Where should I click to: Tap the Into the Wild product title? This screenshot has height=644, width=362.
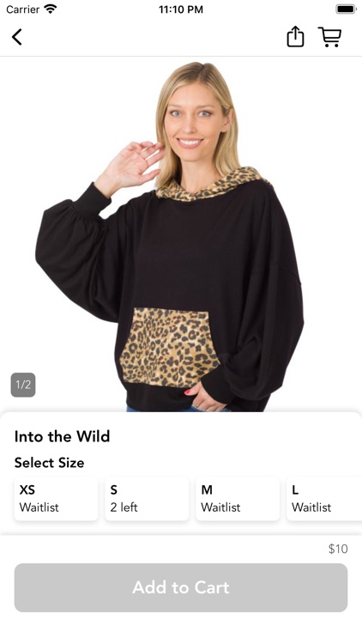point(62,436)
